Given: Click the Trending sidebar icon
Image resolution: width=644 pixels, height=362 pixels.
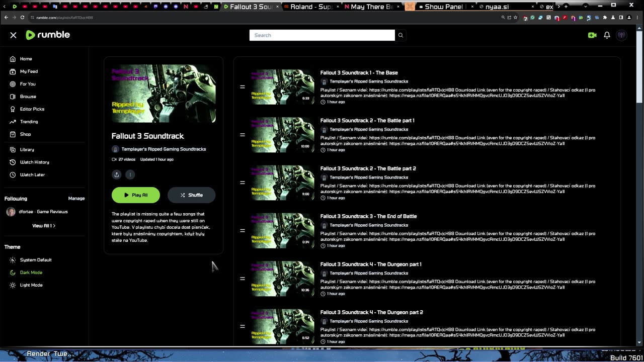Looking at the screenshot, I should click(13, 122).
